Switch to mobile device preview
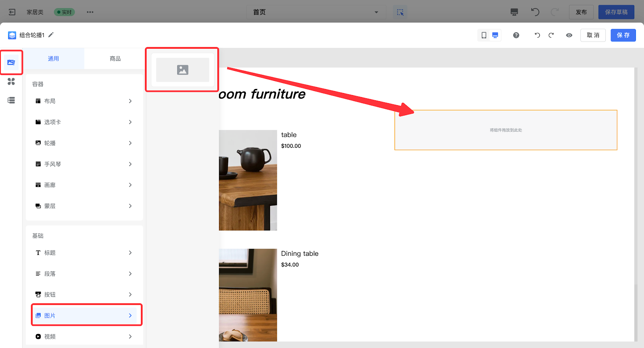The height and width of the screenshot is (348, 644). click(x=484, y=35)
